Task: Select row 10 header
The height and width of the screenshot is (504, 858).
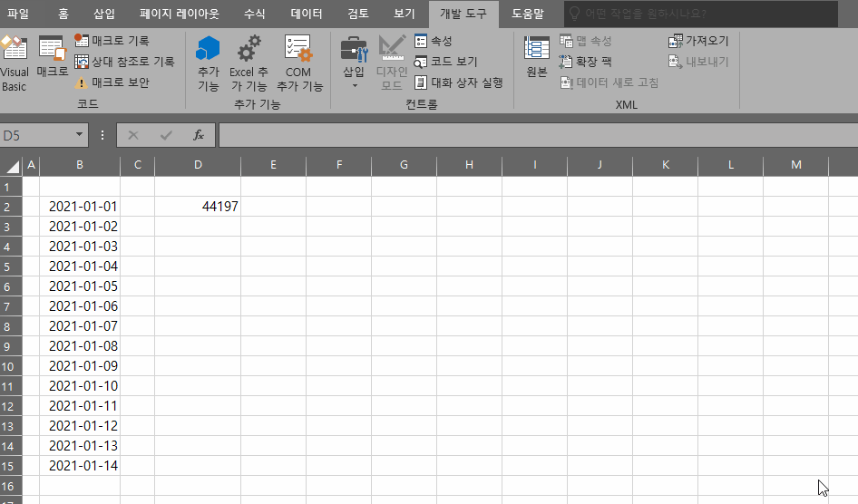Action: [11, 366]
